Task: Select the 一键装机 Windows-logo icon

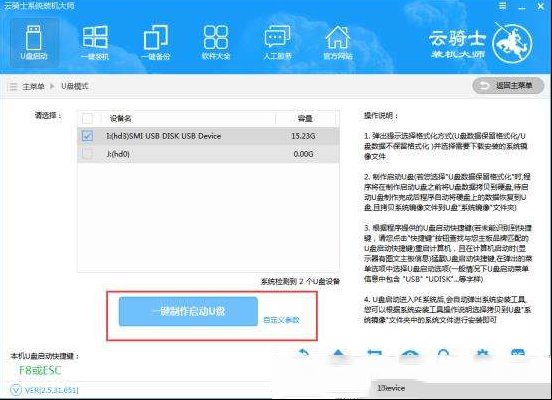Action: [x=95, y=42]
